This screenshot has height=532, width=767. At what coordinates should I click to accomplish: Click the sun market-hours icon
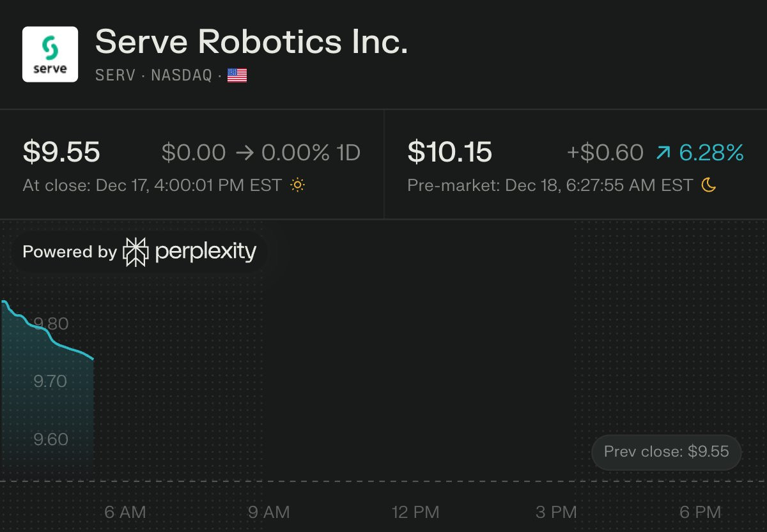[x=297, y=185]
